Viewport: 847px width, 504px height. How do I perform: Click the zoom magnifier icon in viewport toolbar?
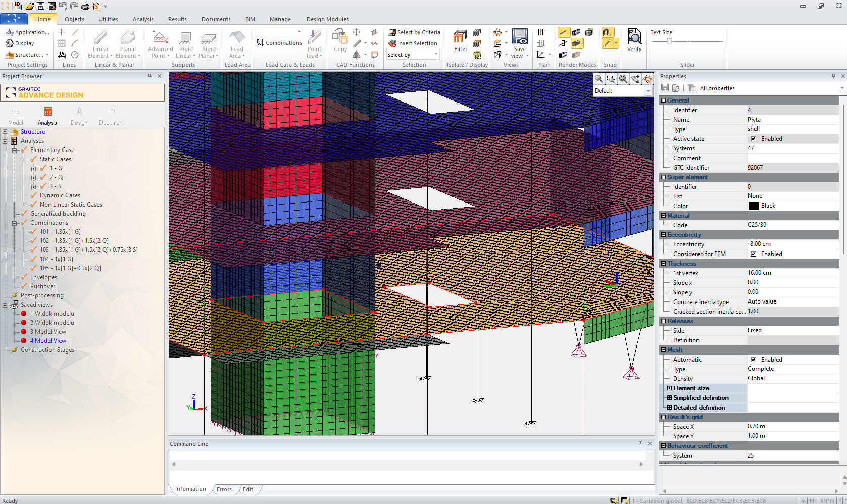(x=599, y=79)
